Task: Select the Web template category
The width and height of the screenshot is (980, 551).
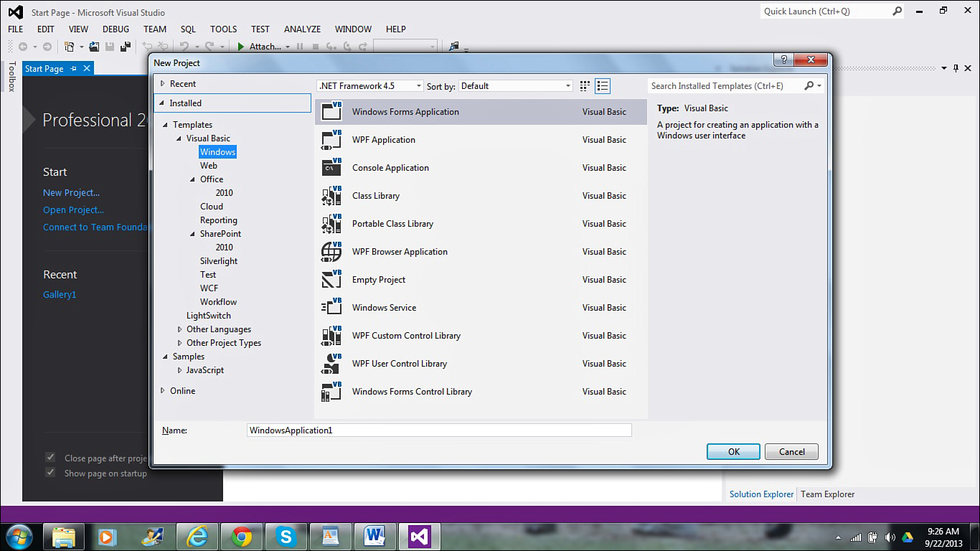Action: coord(209,166)
